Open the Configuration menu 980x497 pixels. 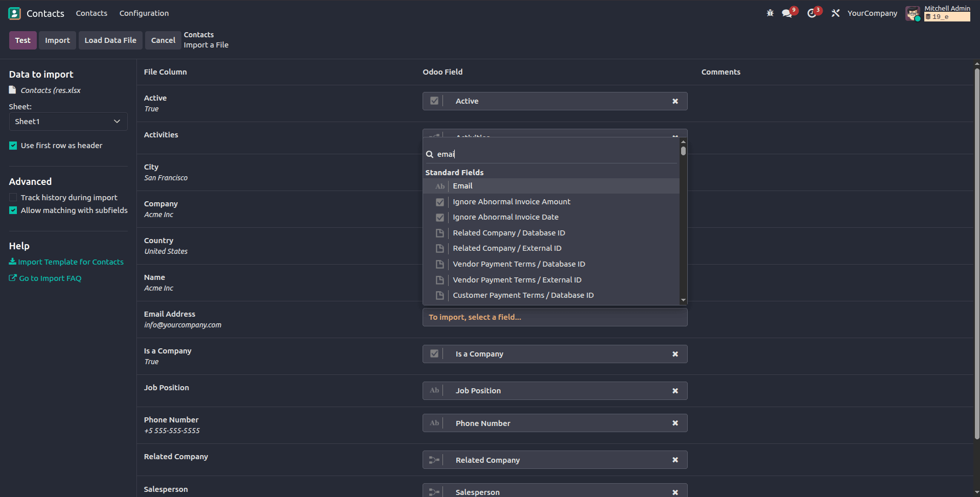(144, 13)
